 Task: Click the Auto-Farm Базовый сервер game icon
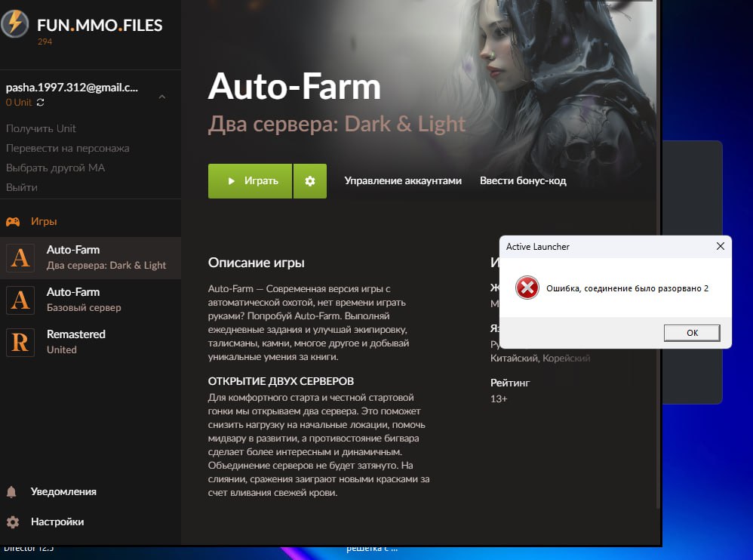pyautogui.click(x=20, y=300)
